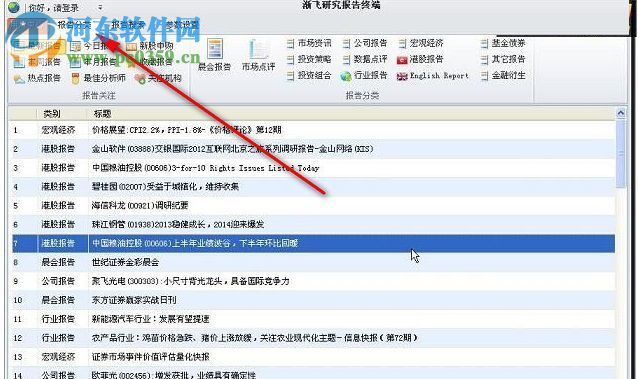Choose the 投资组合 category
Screen dimensions: 638x379
309,76
